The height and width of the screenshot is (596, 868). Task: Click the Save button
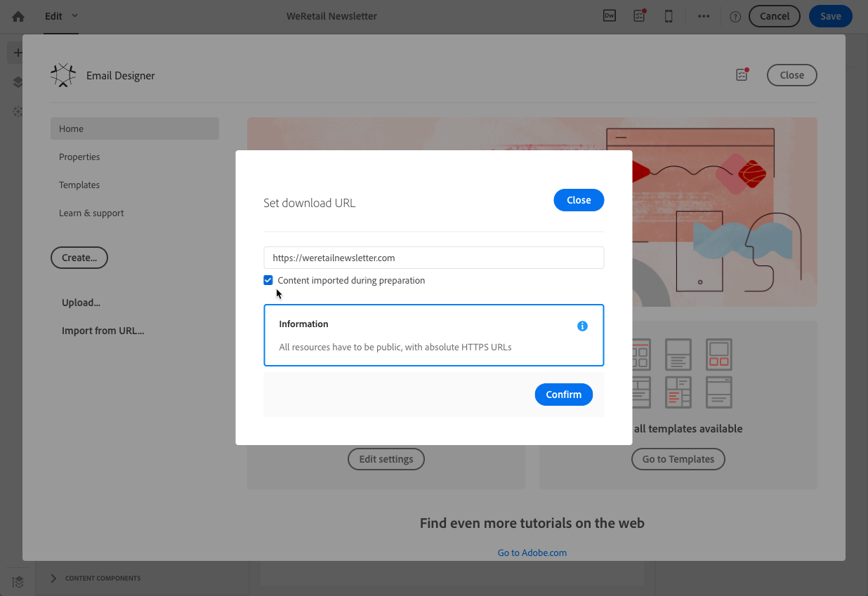(x=831, y=16)
